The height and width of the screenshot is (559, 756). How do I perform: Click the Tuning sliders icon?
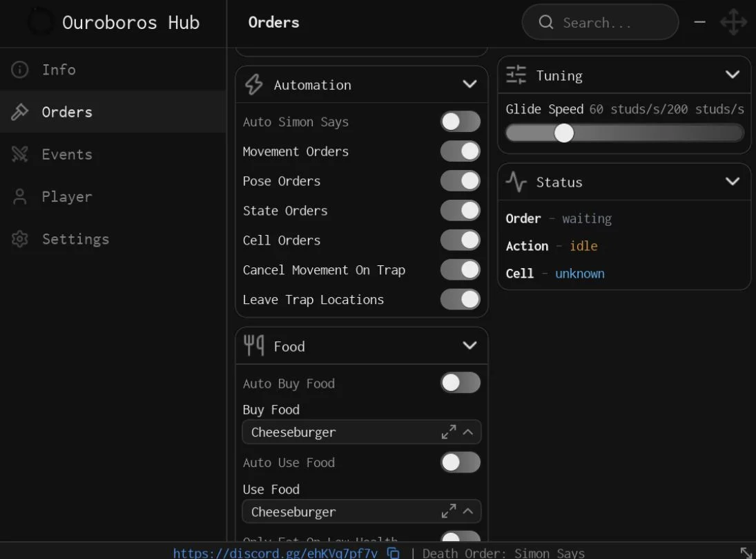pos(516,75)
